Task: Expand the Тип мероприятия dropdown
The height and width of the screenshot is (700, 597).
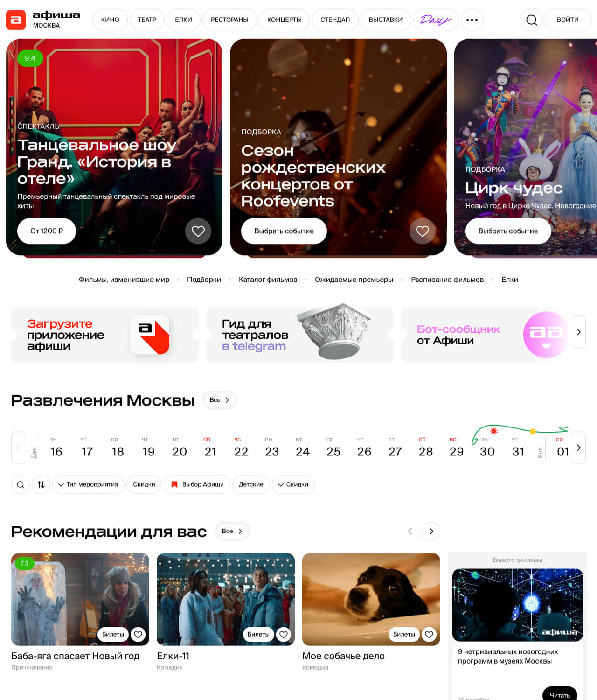Action: [x=88, y=484]
